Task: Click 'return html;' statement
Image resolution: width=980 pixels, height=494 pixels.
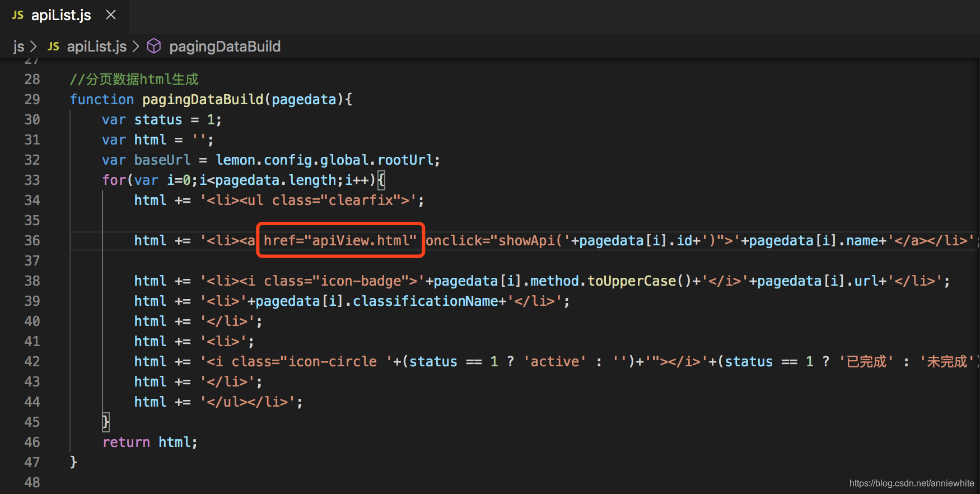Action: (150, 442)
